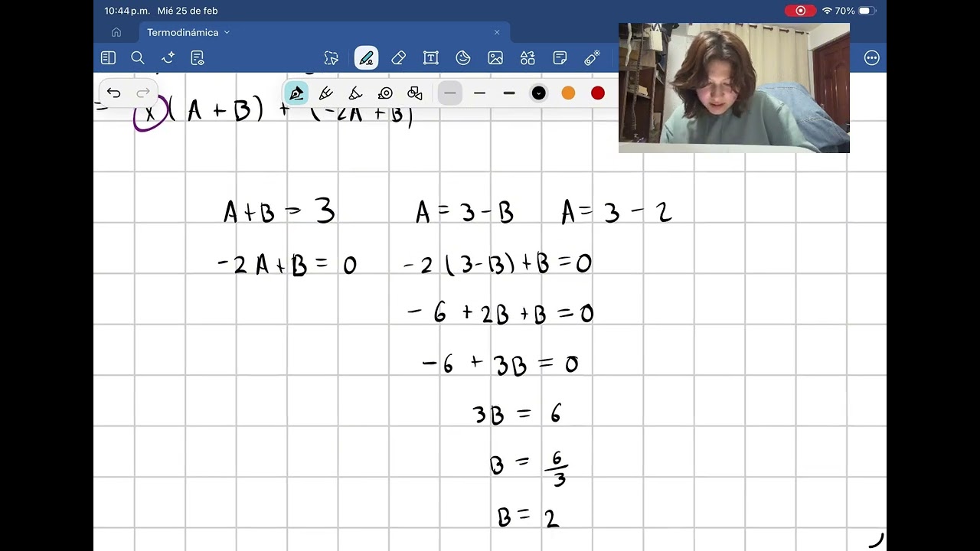Select the Eraser tool
The height and width of the screenshot is (551, 980).
pos(398,58)
